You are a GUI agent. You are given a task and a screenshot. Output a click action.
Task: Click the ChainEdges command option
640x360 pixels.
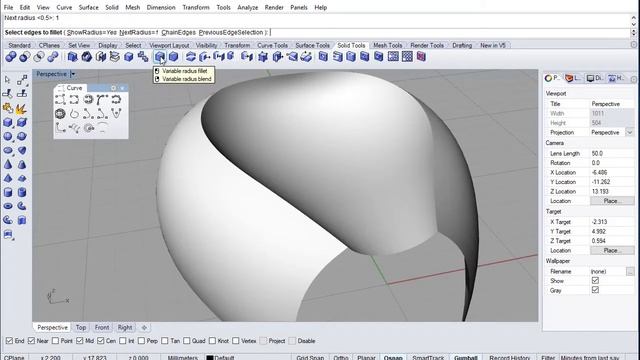click(x=178, y=32)
